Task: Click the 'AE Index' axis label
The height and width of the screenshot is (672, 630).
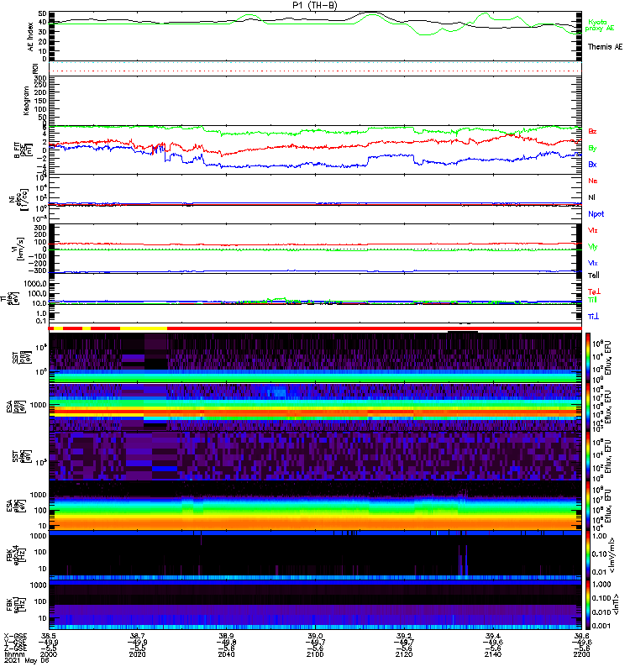Action: tap(30, 37)
